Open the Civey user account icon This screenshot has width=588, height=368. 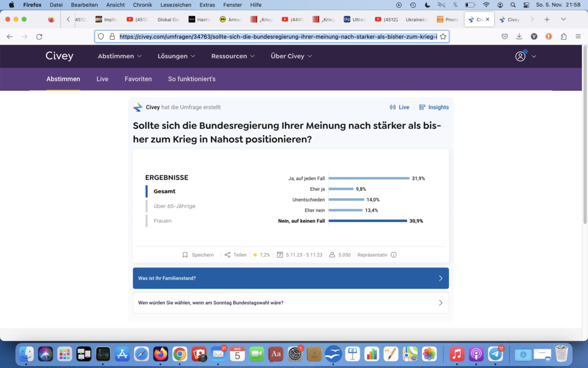point(520,56)
